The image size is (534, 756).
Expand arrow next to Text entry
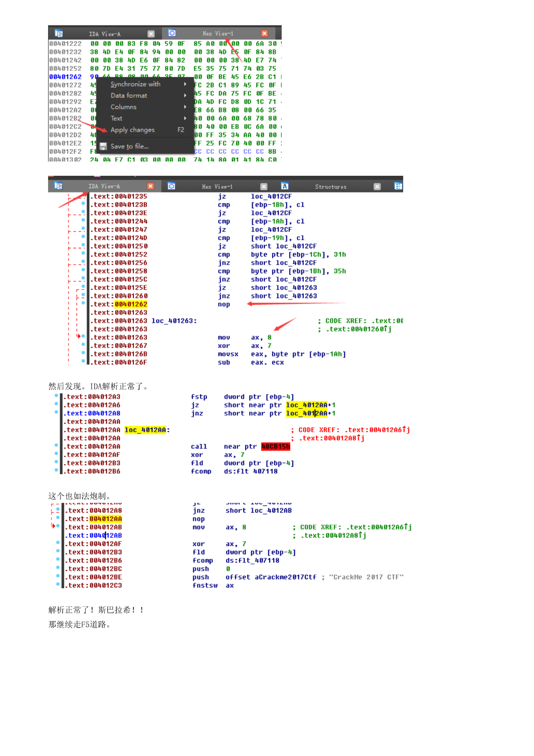[185, 118]
